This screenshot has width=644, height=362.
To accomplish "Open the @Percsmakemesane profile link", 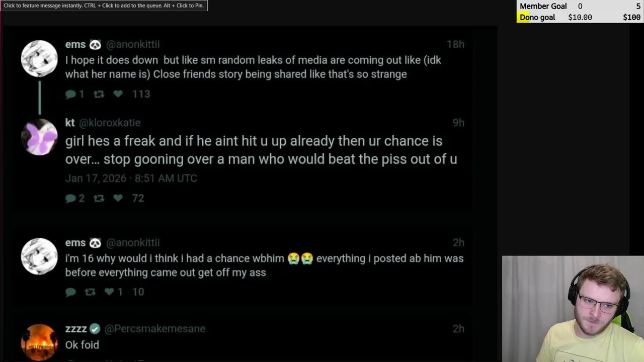I will click(155, 329).
